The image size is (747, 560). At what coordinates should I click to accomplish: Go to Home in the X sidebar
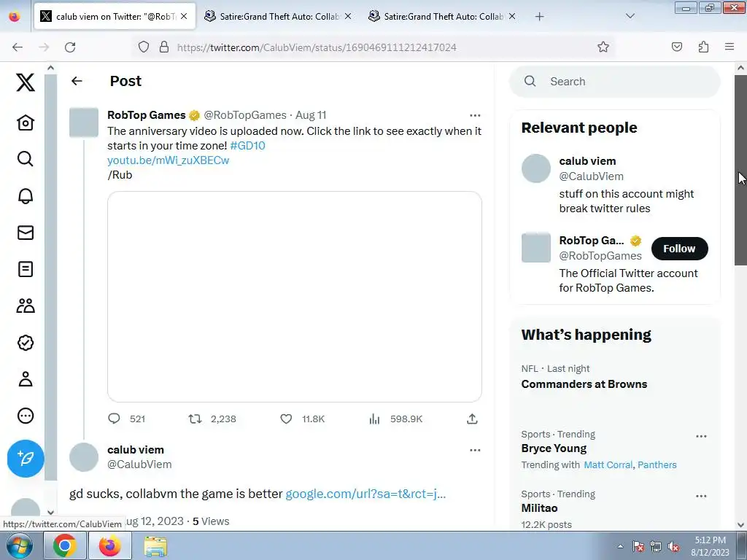click(26, 122)
